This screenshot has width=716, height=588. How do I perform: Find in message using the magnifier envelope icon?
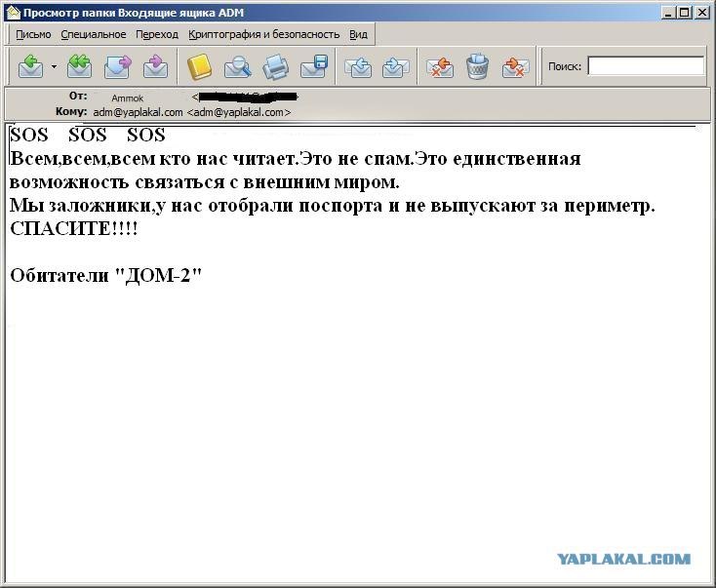tap(237, 66)
